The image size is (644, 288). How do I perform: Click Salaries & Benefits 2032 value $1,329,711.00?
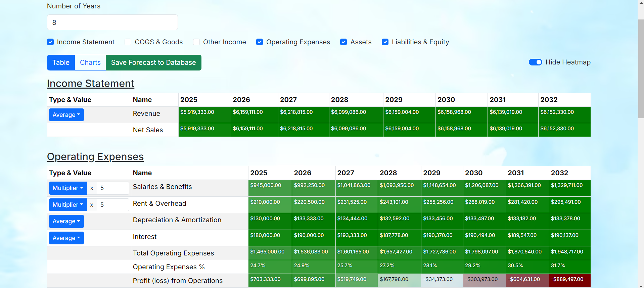click(570, 188)
